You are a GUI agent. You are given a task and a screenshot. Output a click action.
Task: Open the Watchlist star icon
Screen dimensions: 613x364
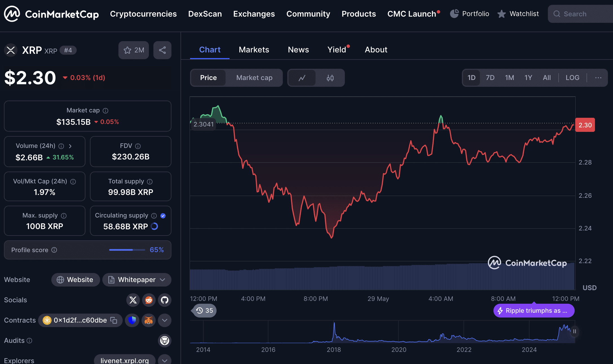(501, 14)
